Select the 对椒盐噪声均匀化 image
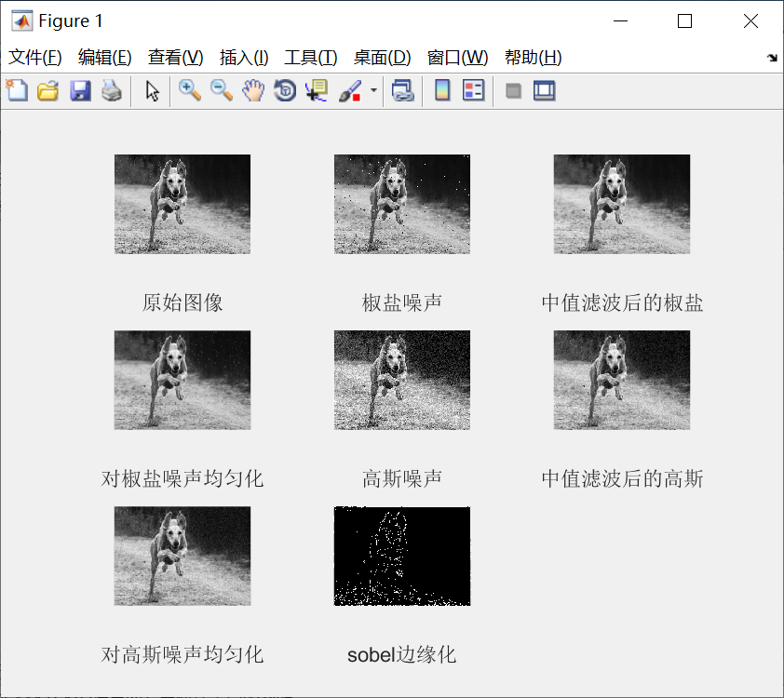The width and height of the screenshot is (784, 698). [182, 381]
